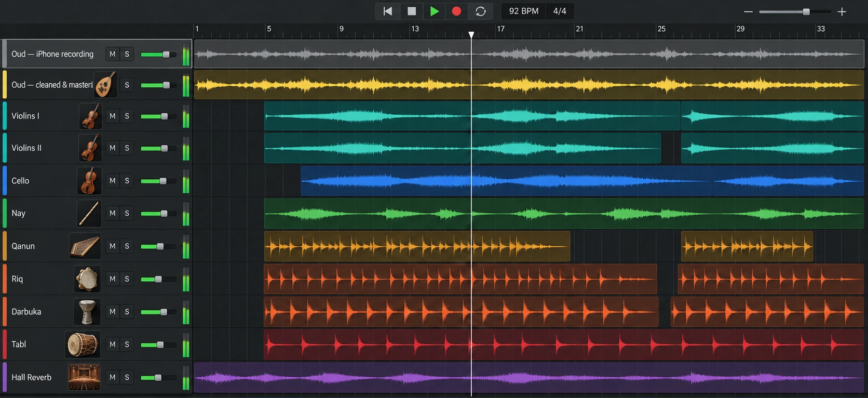Mute the Oud iPhone recording track

coord(113,54)
